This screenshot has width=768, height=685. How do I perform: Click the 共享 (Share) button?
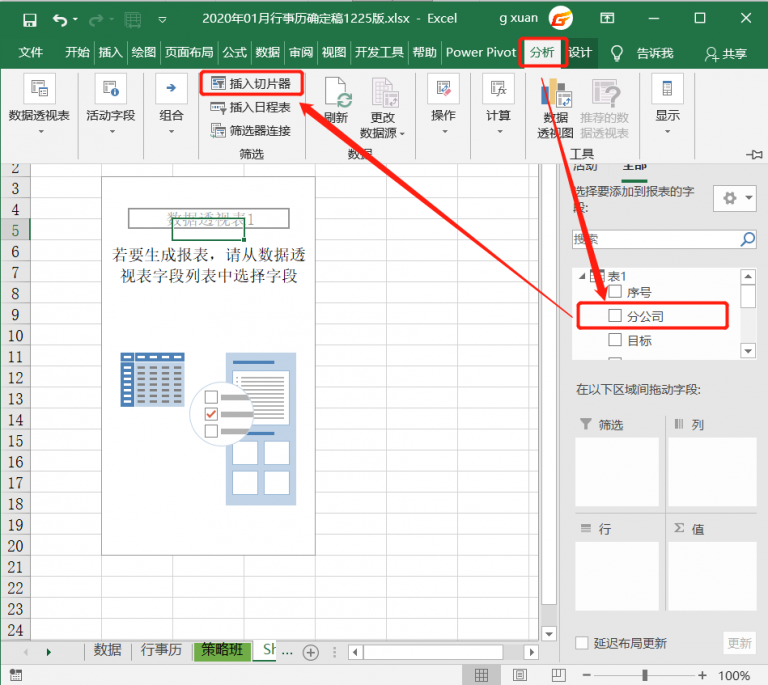coord(726,53)
